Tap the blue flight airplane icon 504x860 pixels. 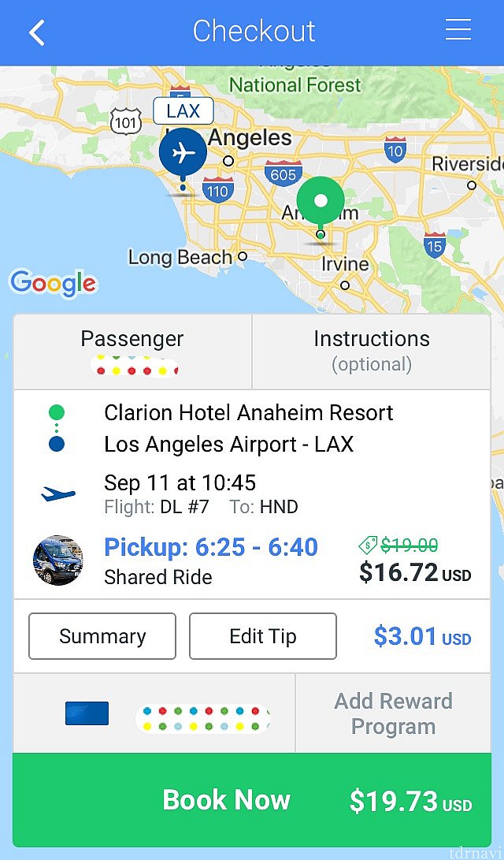click(x=58, y=494)
